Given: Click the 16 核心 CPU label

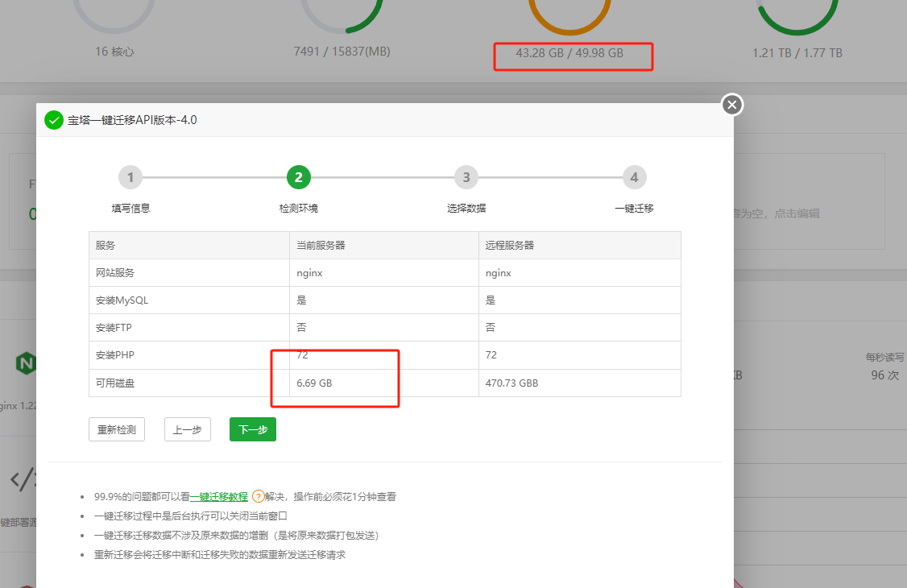Looking at the screenshot, I should [x=114, y=52].
